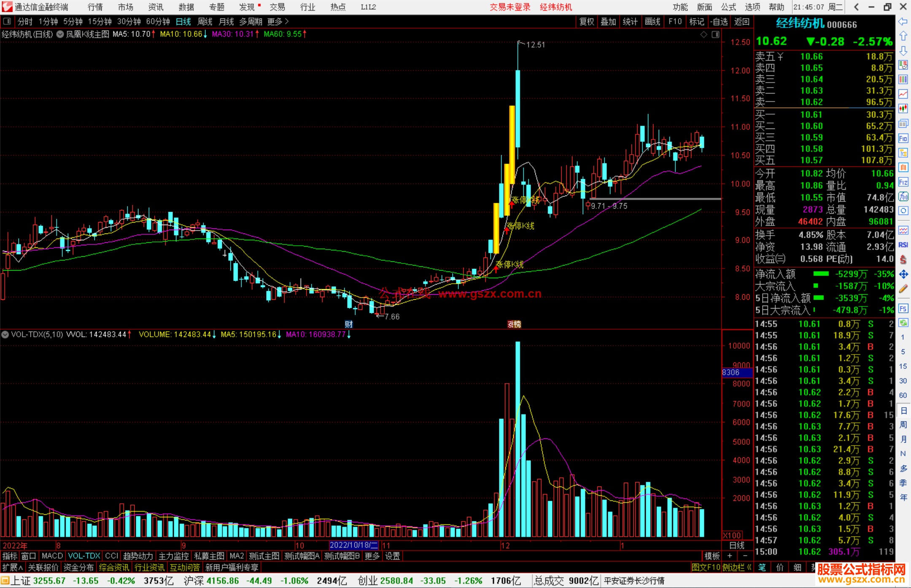This screenshot has height=588, width=911.
Task: Collapse the 侧边栏 sidebar panel
Action: coord(738,567)
